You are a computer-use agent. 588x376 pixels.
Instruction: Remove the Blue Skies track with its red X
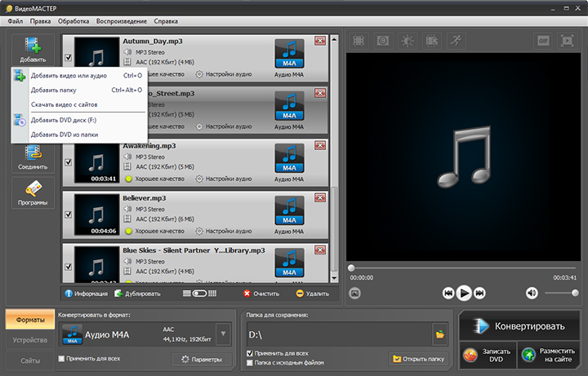tap(320, 250)
